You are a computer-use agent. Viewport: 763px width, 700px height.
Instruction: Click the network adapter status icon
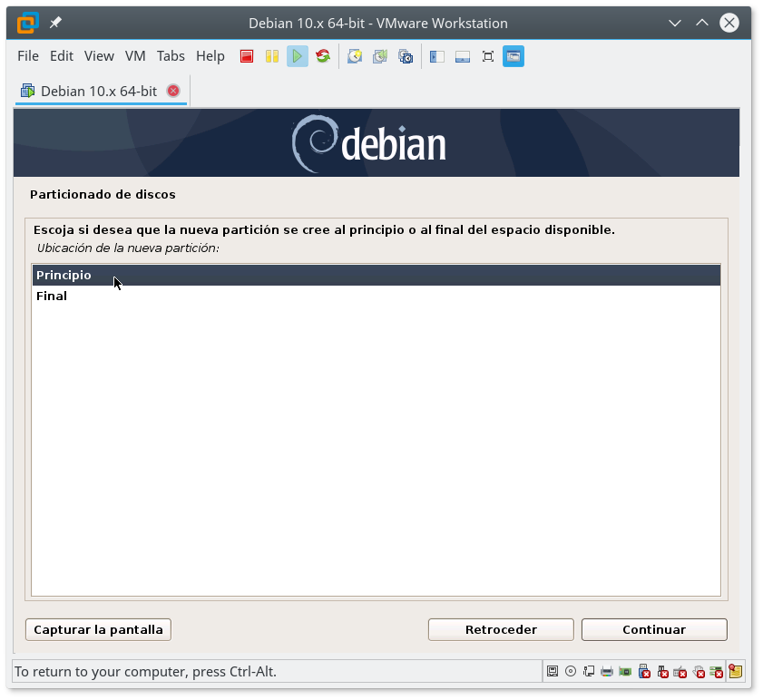coord(589,672)
